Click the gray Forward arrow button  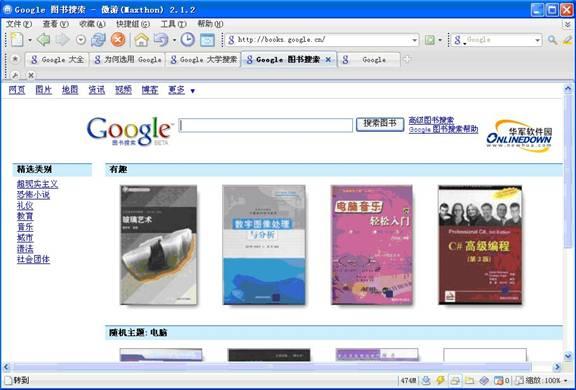pos(62,39)
